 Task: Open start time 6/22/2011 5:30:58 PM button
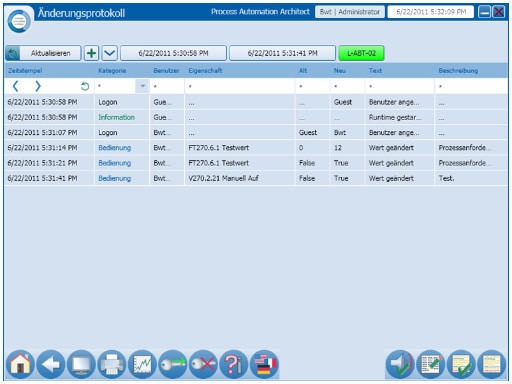[x=173, y=53]
